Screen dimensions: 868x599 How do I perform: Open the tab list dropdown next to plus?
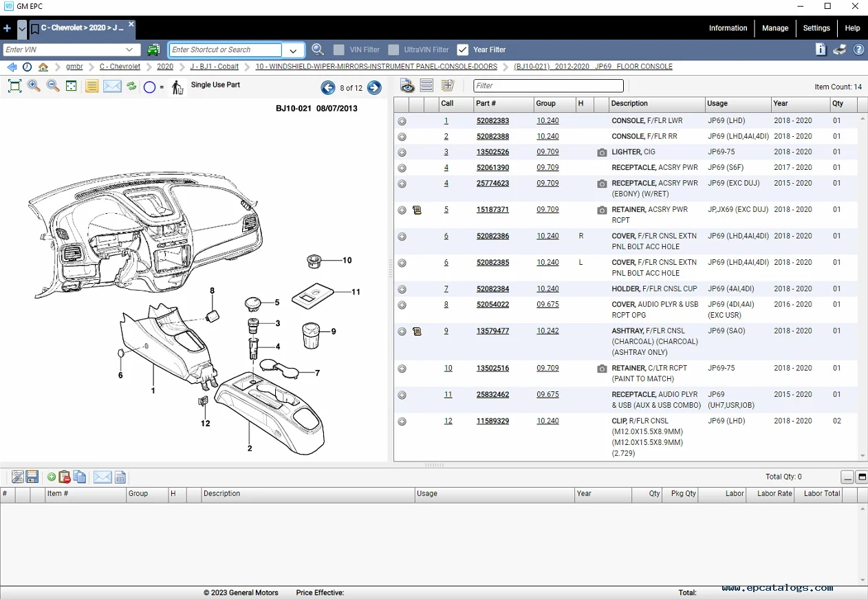pos(22,28)
